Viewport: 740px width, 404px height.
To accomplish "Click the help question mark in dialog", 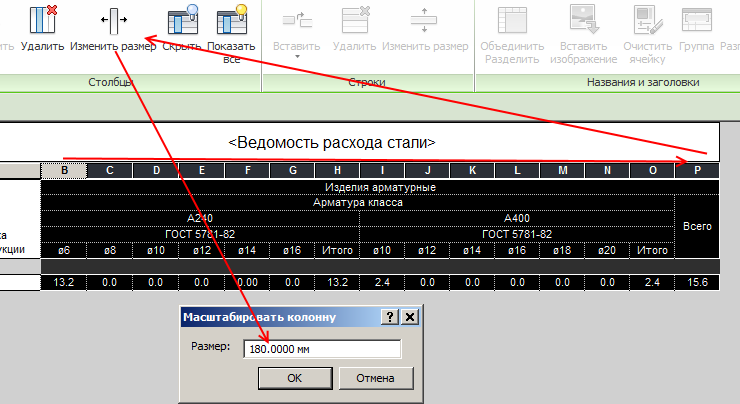I will [x=390, y=317].
